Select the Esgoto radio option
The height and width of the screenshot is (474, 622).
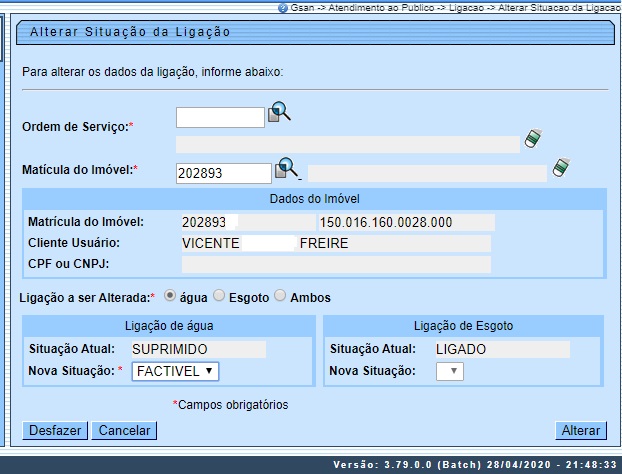[218, 296]
